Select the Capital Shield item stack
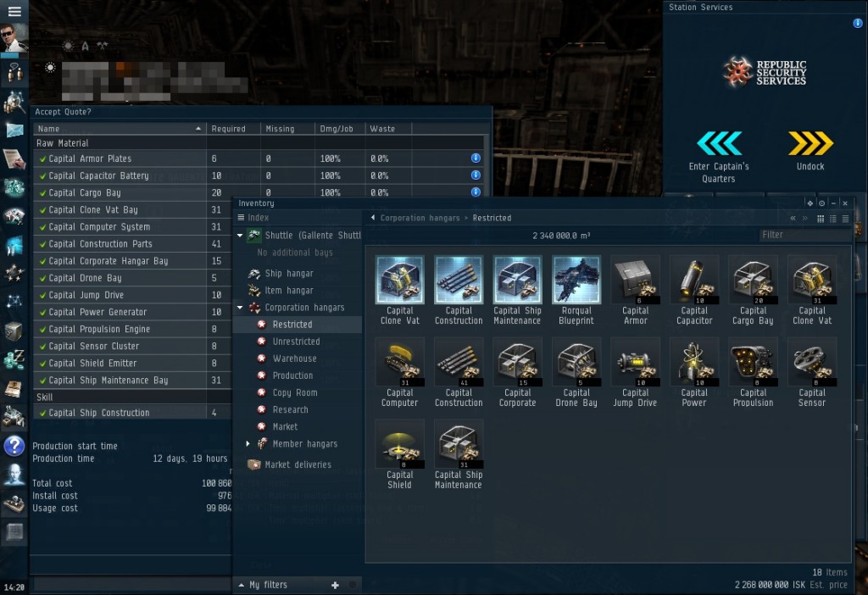 coord(399,454)
